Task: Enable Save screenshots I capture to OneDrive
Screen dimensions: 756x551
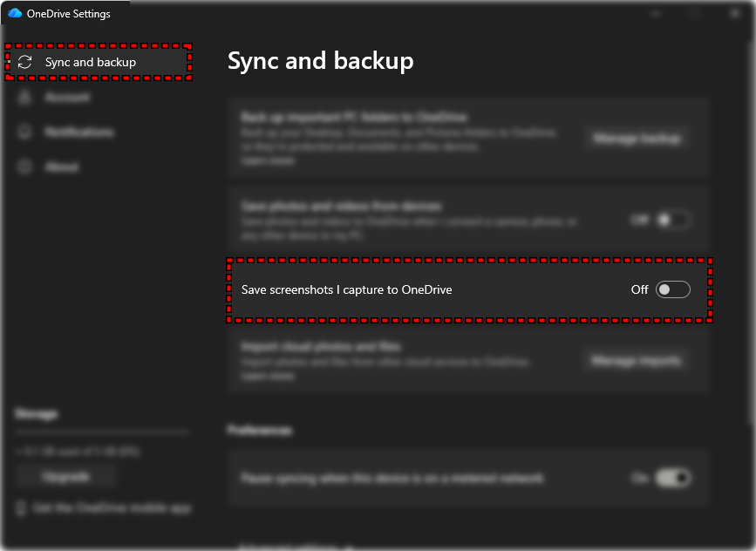Action: [672, 289]
